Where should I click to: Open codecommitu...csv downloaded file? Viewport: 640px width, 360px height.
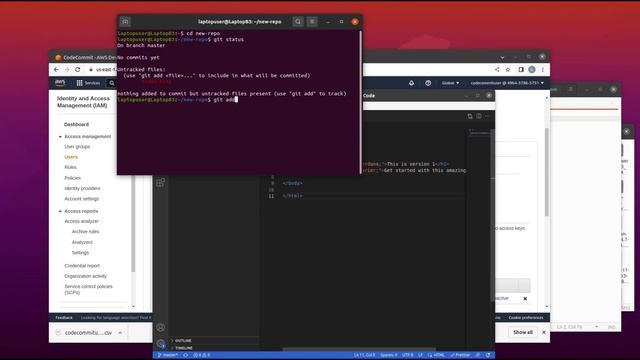pos(89,333)
